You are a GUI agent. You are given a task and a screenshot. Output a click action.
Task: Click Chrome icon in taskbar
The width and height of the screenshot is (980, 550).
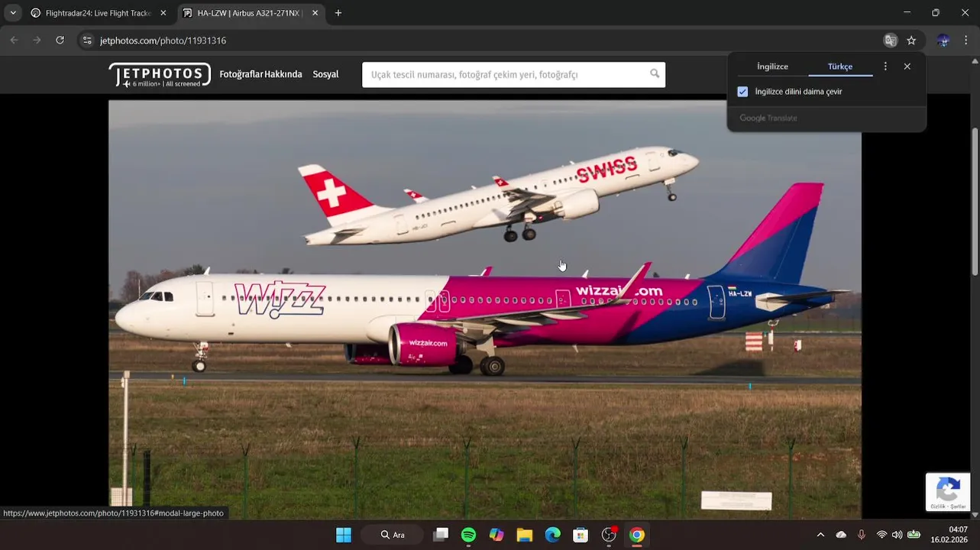pyautogui.click(x=637, y=535)
